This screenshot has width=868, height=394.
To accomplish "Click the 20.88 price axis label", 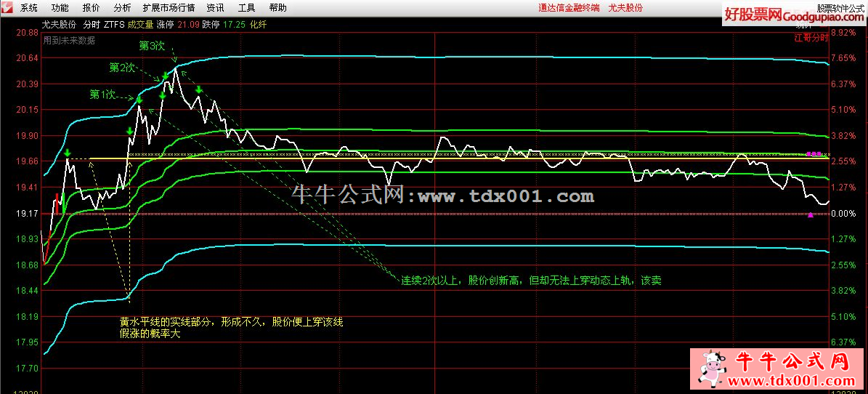I will tap(26, 33).
